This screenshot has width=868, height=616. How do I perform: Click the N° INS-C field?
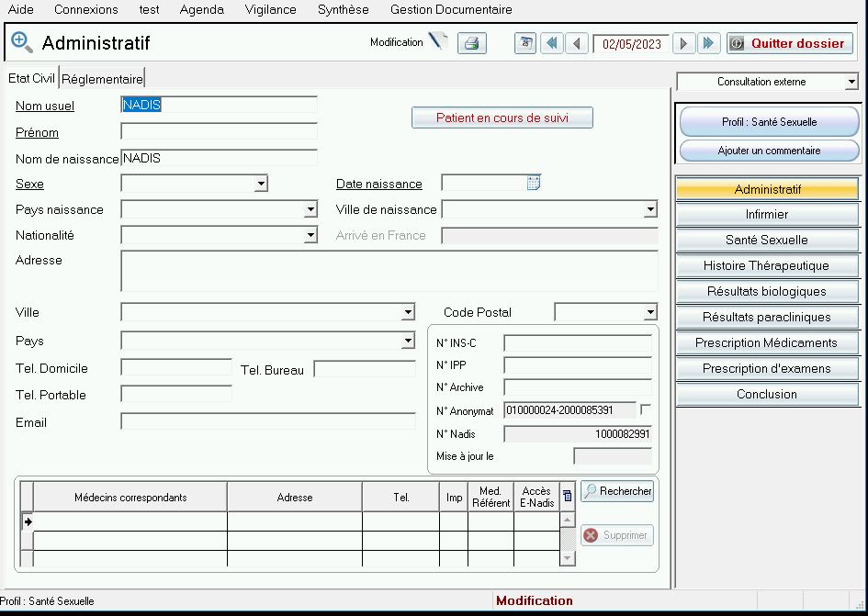(578, 343)
